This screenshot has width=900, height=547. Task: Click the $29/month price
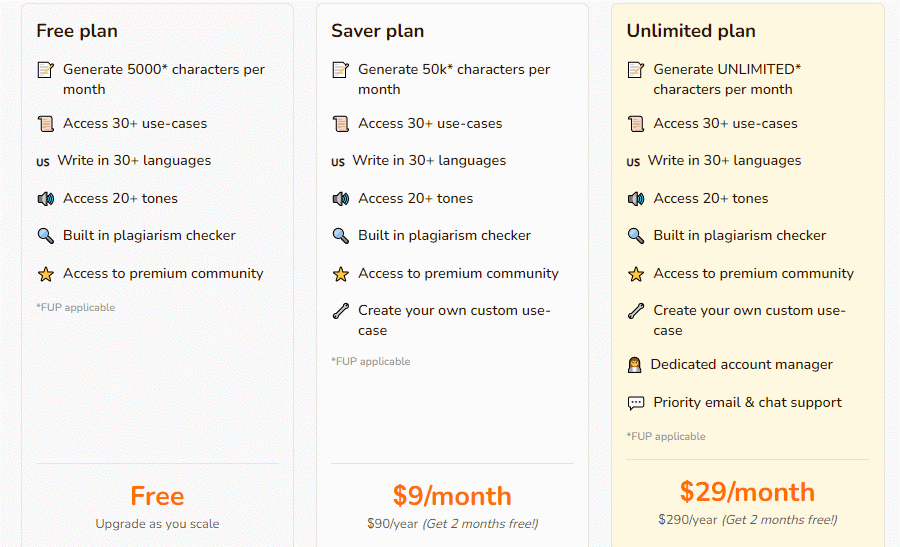(747, 492)
